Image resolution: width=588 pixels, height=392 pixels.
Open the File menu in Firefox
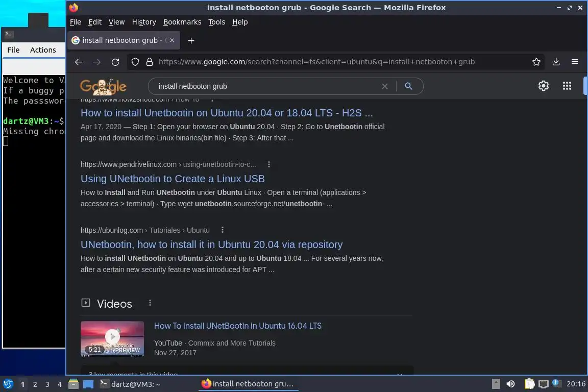pos(76,22)
